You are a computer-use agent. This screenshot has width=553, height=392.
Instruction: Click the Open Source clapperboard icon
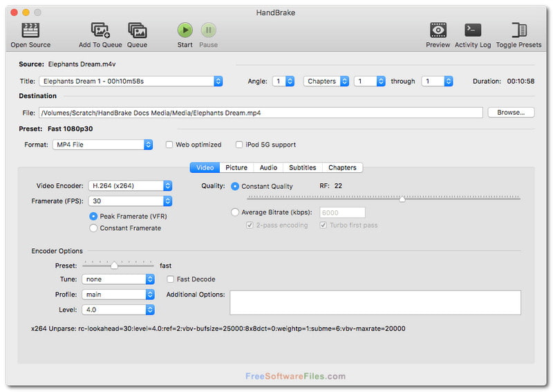point(30,30)
